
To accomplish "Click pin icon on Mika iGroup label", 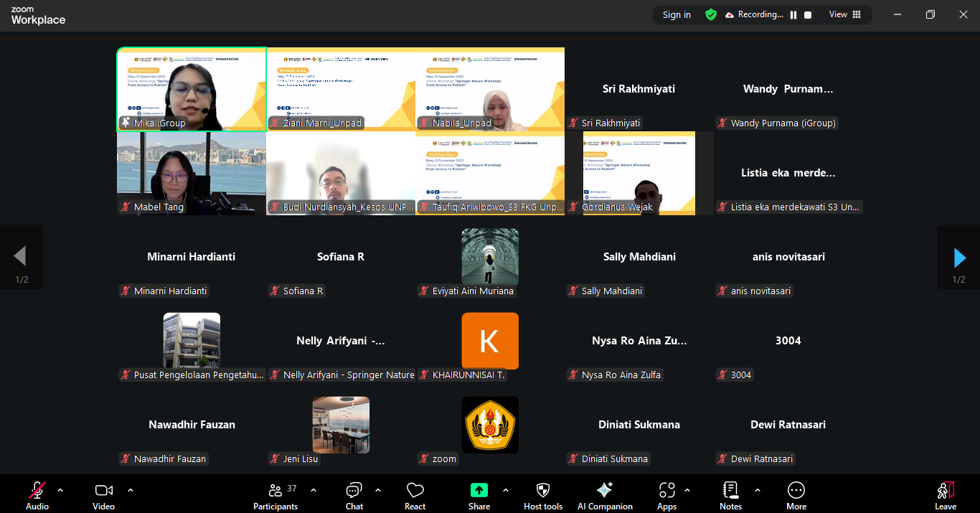I will pos(126,123).
